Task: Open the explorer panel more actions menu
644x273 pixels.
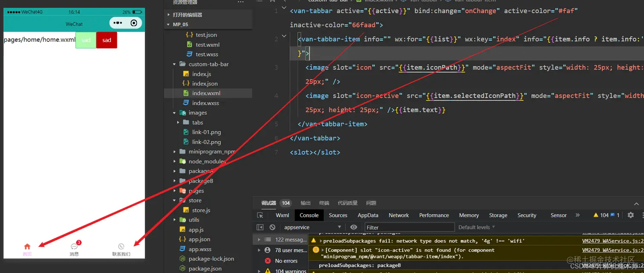Action: (x=241, y=2)
